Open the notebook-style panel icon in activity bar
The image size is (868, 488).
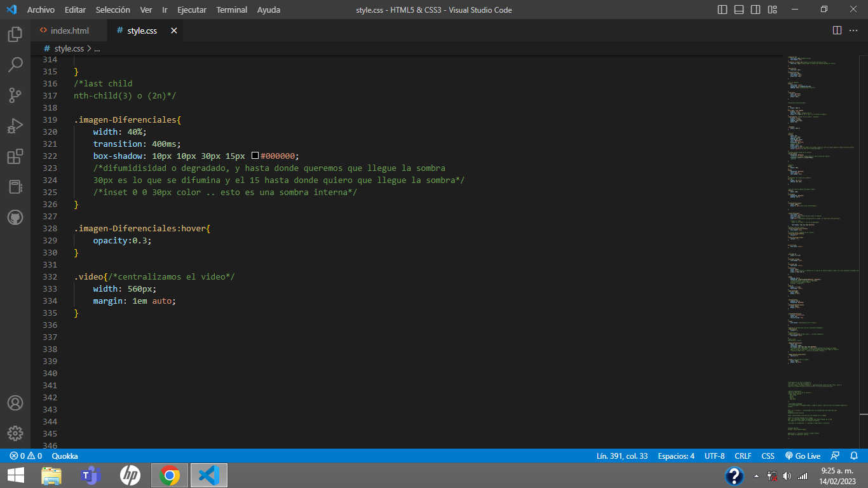pyautogui.click(x=15, y=187)
